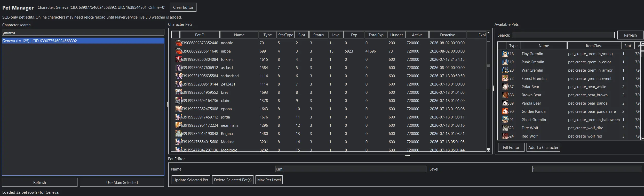
Task: Click the nibba pet row icon
Action: (x=178, y=51)
